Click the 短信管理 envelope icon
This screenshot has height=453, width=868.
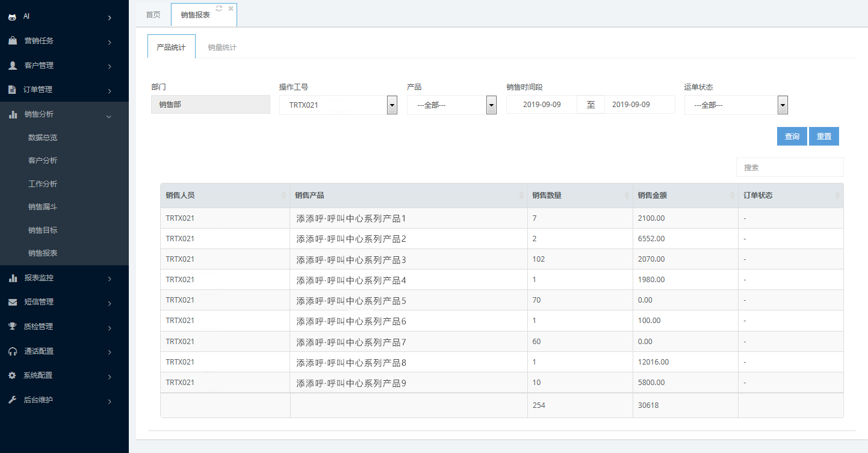click(12, 302)
